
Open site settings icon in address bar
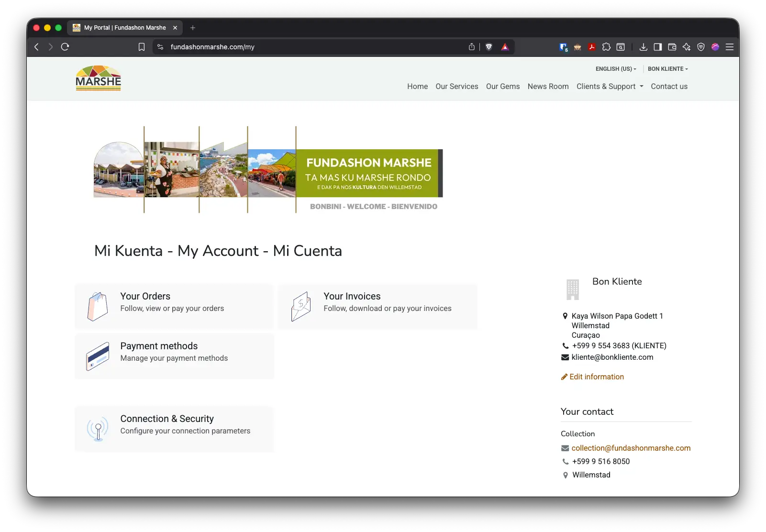click(160, 47)
